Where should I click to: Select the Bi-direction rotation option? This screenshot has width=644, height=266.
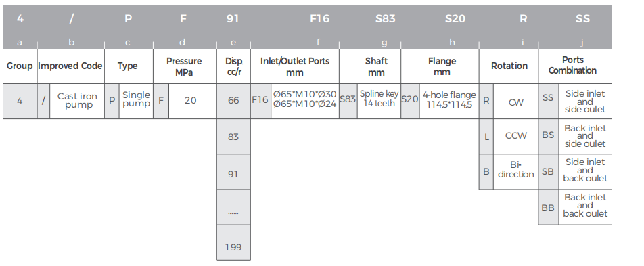515,170
